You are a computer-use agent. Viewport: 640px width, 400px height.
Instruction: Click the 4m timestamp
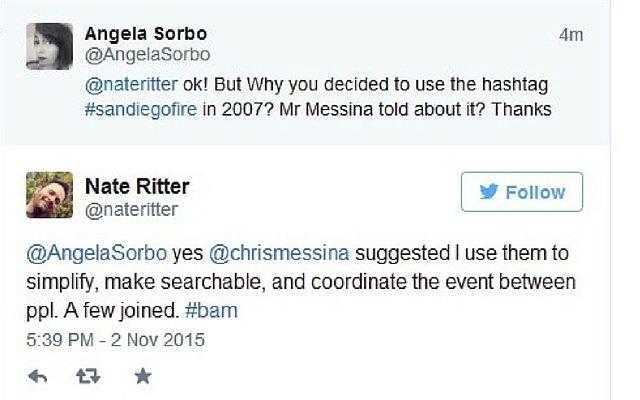(x=571, y=35)
